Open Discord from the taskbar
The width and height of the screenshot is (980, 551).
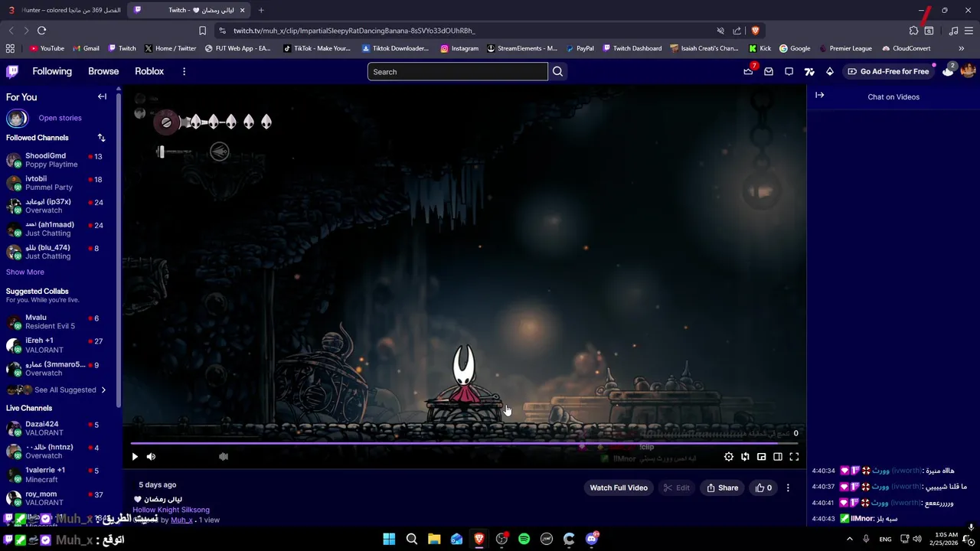pyautogui.click(x=592, y=539)
